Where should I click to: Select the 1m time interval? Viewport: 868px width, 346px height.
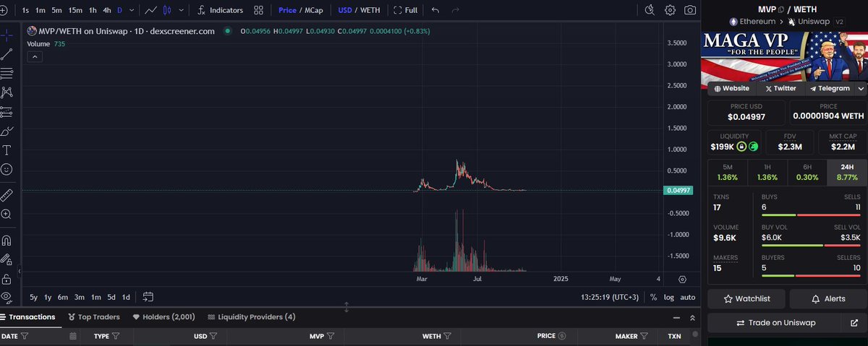coord(41,10)
